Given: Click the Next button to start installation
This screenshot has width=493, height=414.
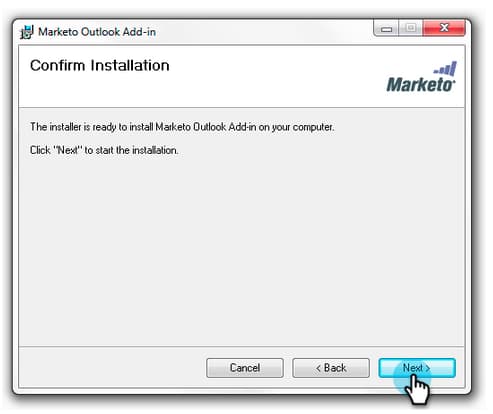Looking at the screenshot, I should click(417, 368).
